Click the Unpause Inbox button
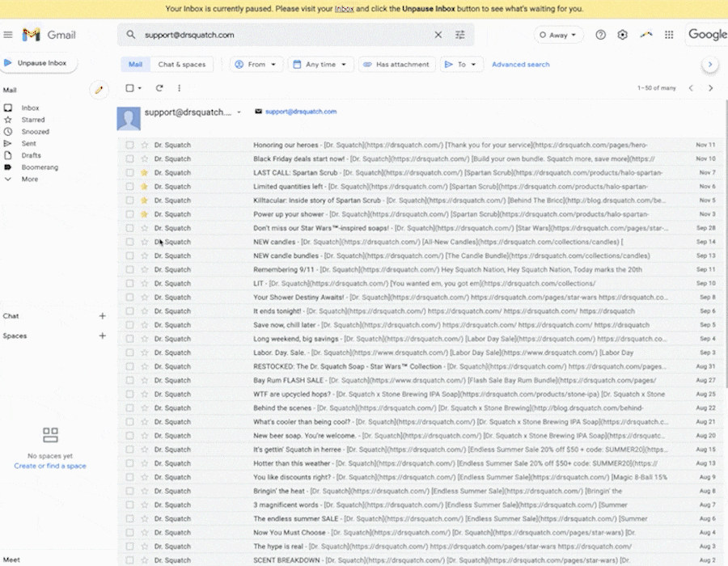 [38, 63]
